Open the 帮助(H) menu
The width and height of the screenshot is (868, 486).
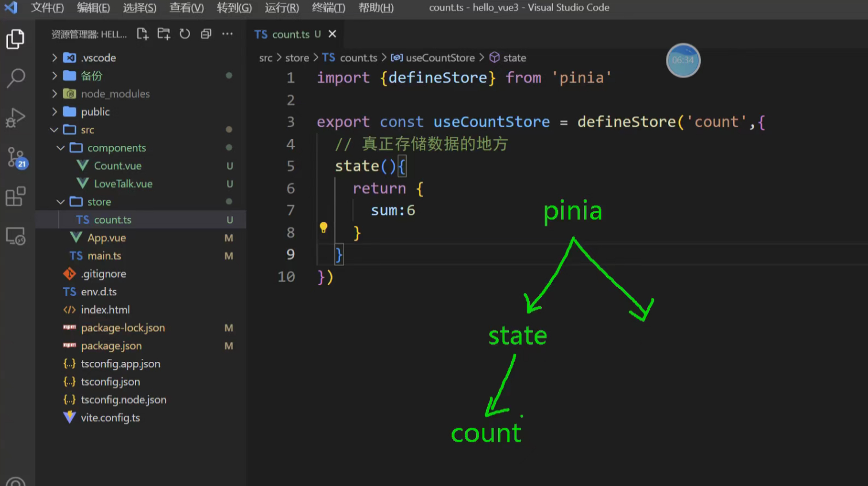click(x=376, y=7)
